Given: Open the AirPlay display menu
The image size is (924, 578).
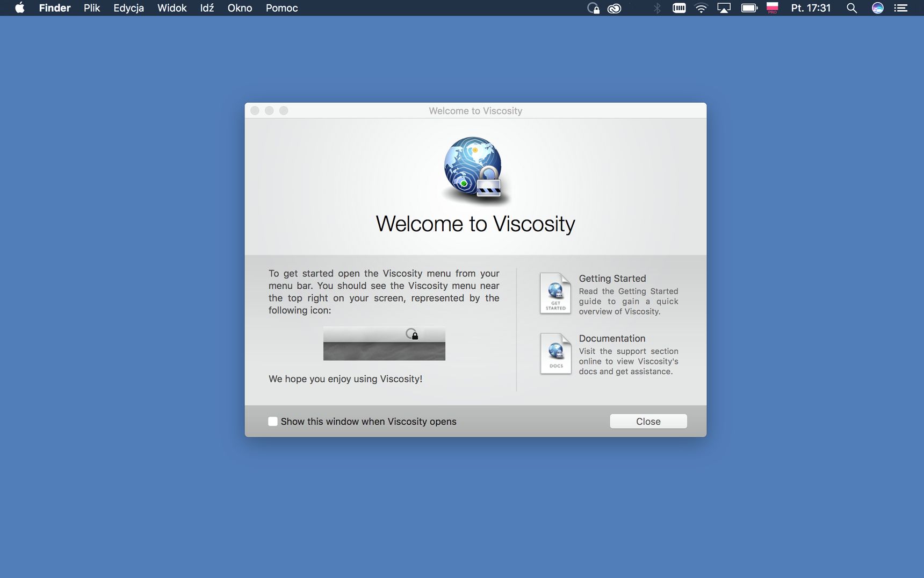Looking at the screenshot, I should (x=724, y=8).
